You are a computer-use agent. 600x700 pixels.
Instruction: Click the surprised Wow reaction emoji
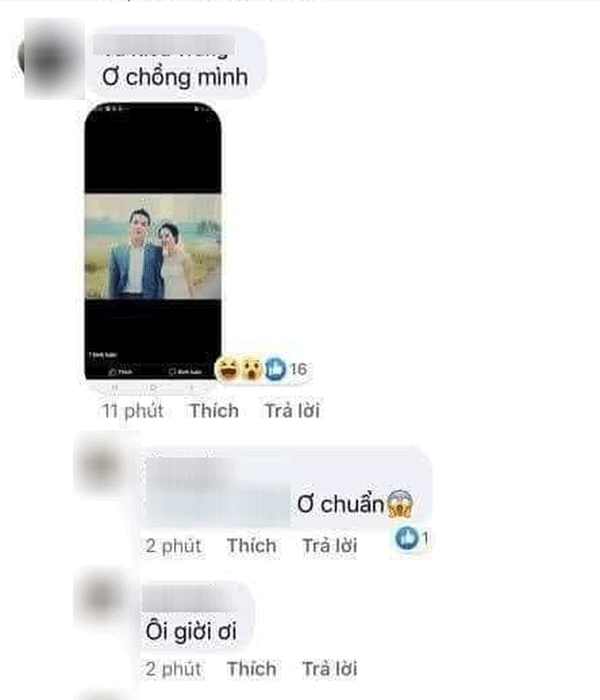252,369
